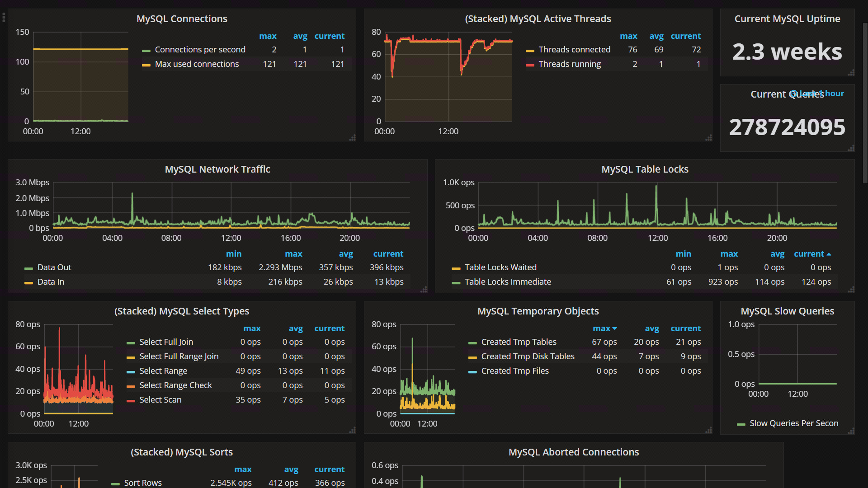This screenshot has height=488, width=868.
Task: Sort Network Traffic legend by avg
Action: (346, 254)
